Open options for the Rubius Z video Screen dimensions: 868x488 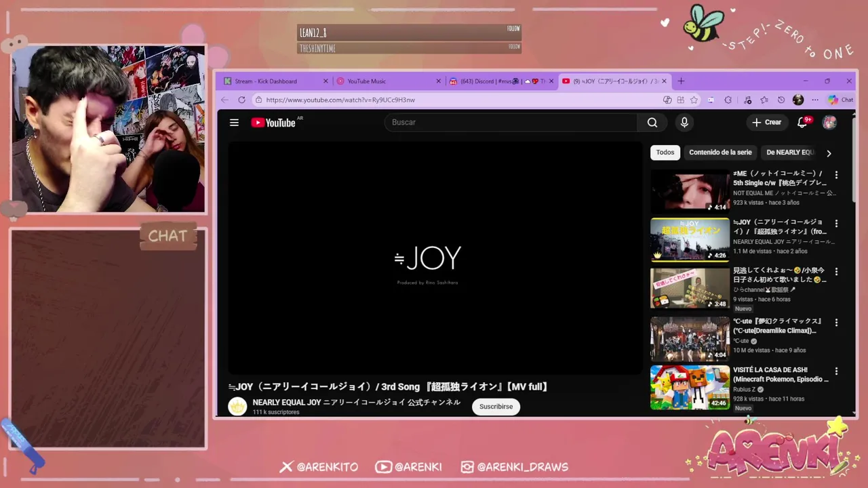[836, 371]
